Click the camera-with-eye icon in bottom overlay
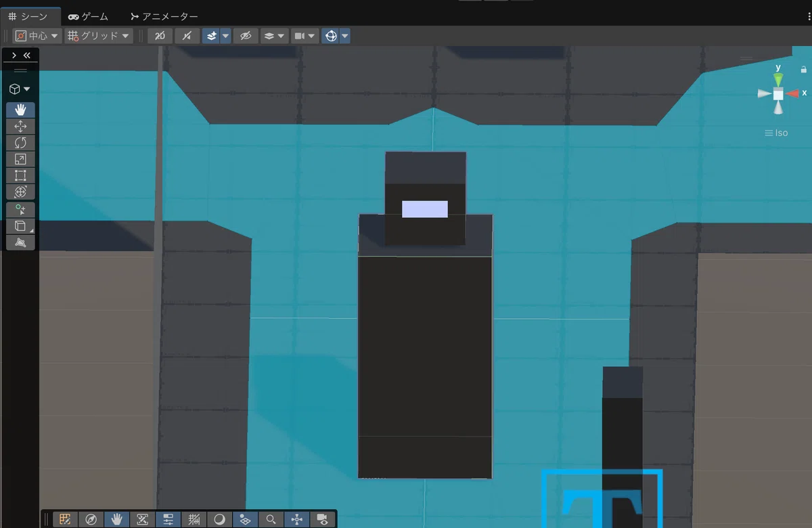 click(x=322, y=519)
